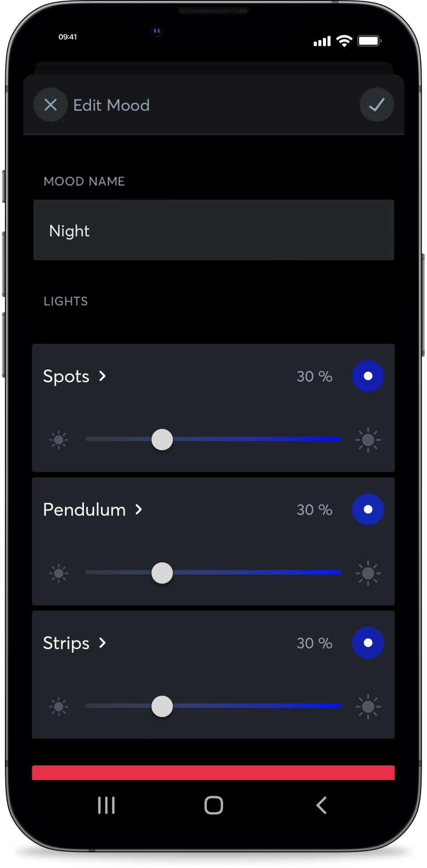Expand the Spots light details chevron
Viewport: 427px width, 868px height.
103,376
